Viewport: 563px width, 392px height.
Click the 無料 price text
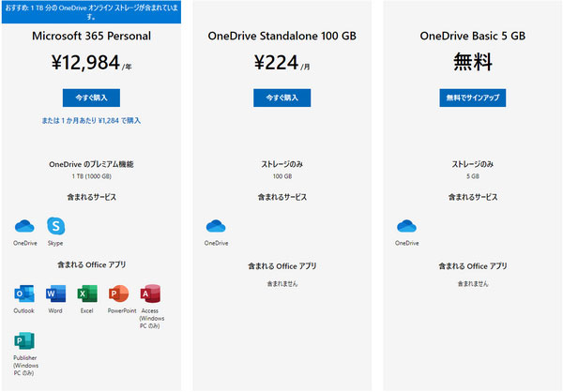point(473,62)
